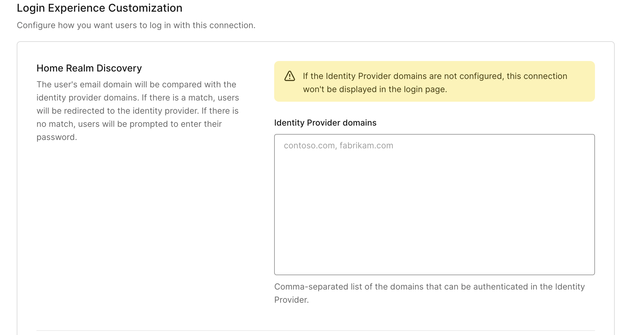Image resolution: width=644 pixels, height=335 pixels.
Task: Click the warning triangle icon
Action: 289,76
